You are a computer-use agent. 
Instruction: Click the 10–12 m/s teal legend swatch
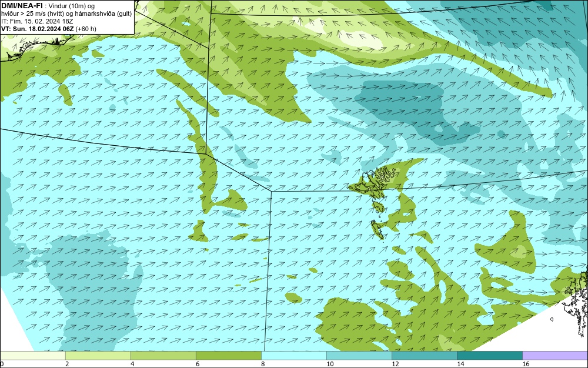pos(359,356)
